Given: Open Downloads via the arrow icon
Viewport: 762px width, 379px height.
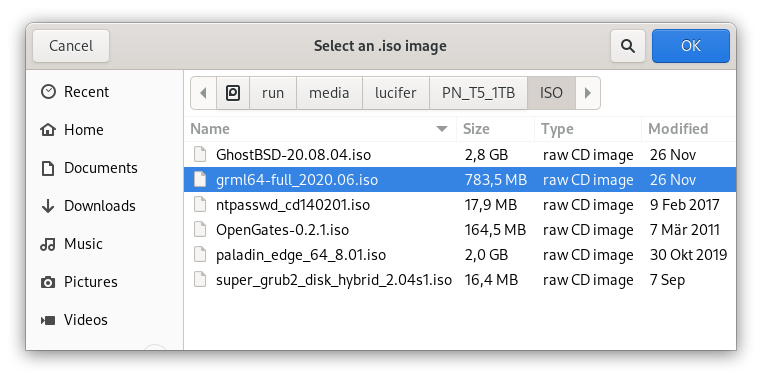Looking at the screenshot, I should coord(48,206).
